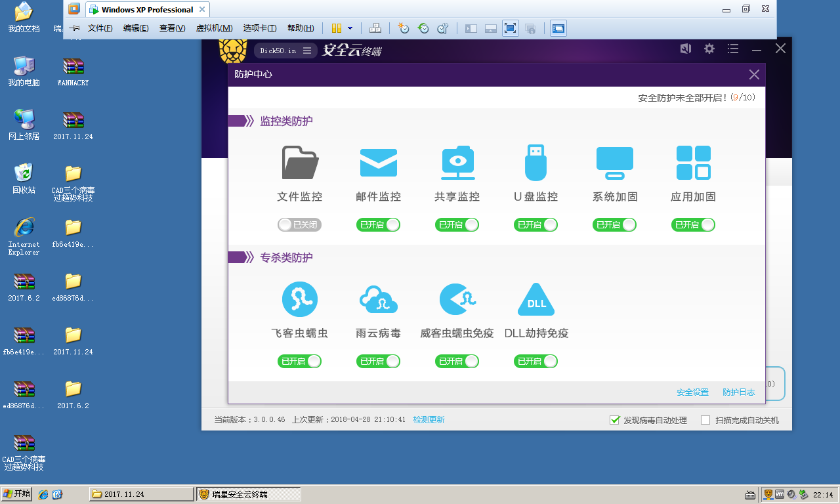The height and width of the screenshot is (504, 840).
Task: Open 安全设置 link
Action: click(x=693, y=392)
